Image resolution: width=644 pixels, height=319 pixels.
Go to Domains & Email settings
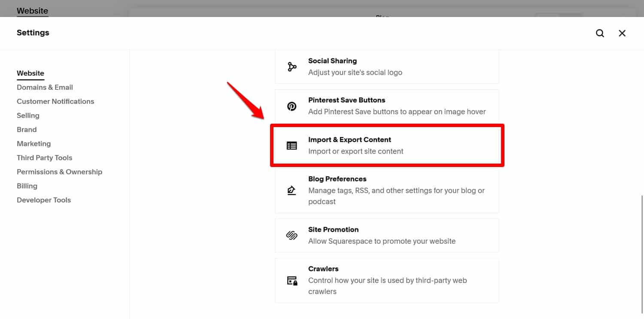click(x=45, y=87)
